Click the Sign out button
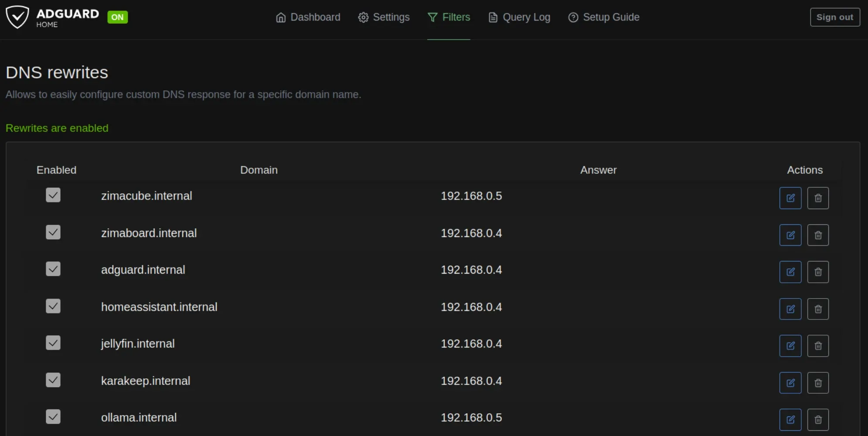 pos(835,17)
